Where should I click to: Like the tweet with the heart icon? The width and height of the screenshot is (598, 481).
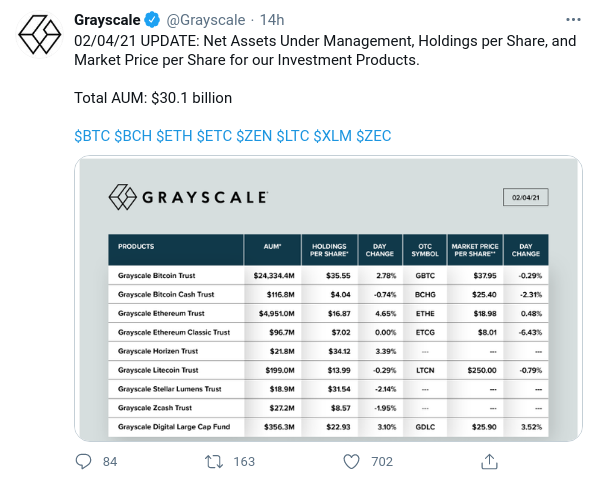(x=351, y=462)
